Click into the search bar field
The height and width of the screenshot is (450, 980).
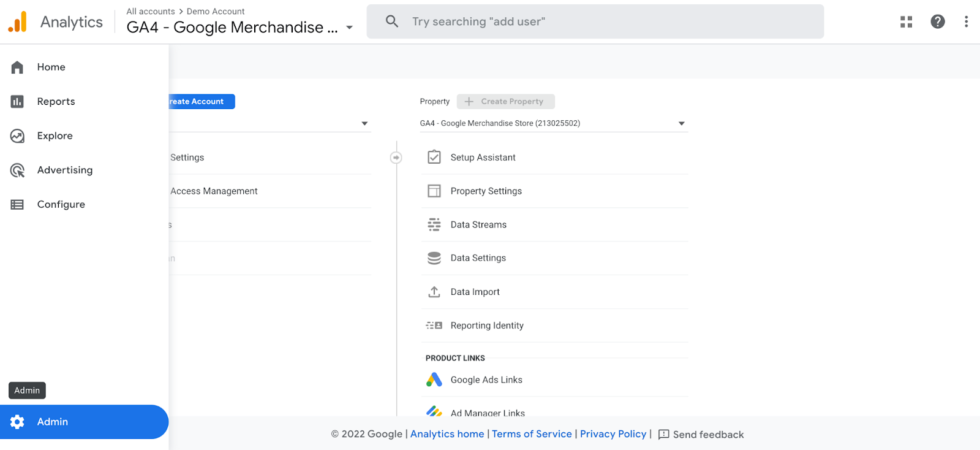pos(594,22)
